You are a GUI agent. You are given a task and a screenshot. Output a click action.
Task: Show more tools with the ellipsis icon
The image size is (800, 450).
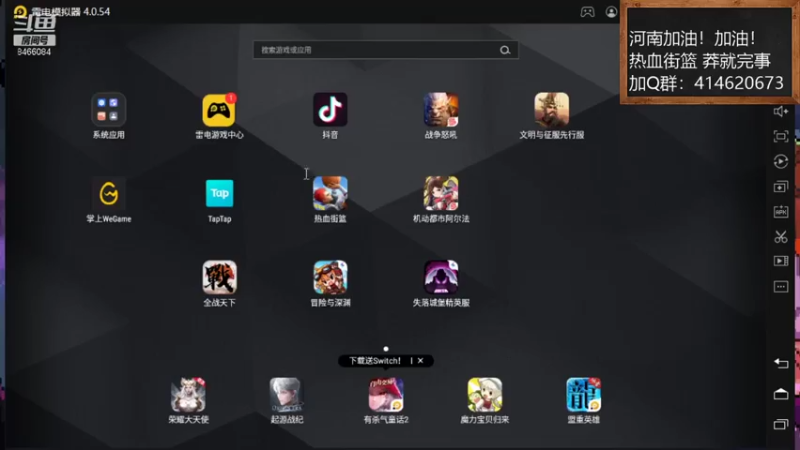[x=781, y=286]
